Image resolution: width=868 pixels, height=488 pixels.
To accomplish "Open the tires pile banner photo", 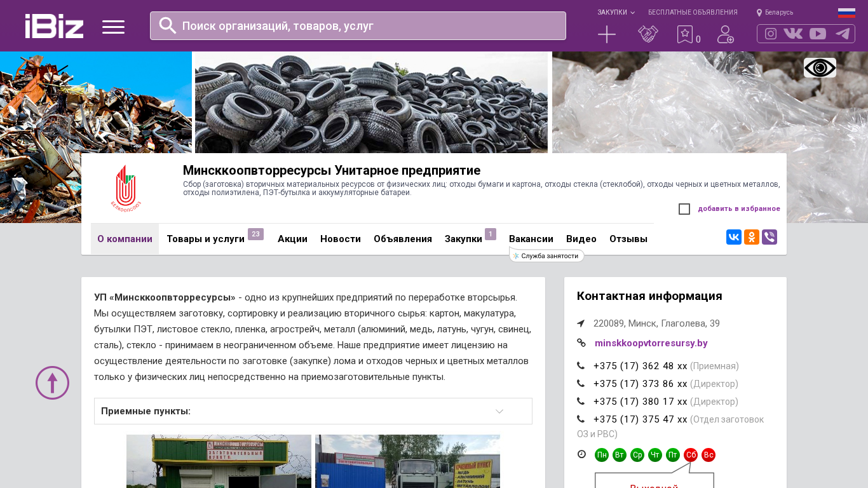I will click(371, 102).
